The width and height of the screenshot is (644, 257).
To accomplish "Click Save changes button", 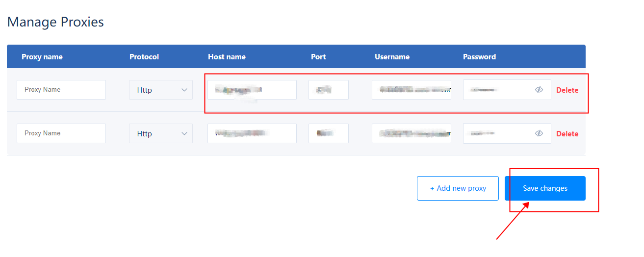I will pos(545,188).
